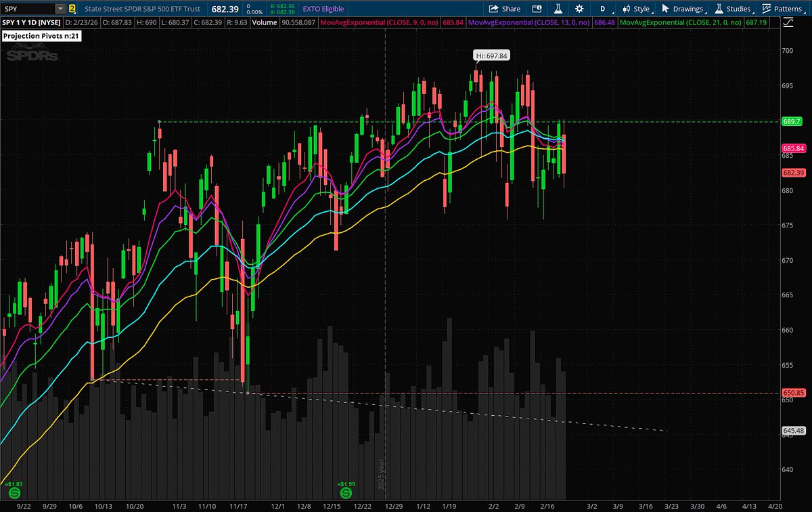Open the Style dropdown menu
812x512 pixels.
click(637, 9)
